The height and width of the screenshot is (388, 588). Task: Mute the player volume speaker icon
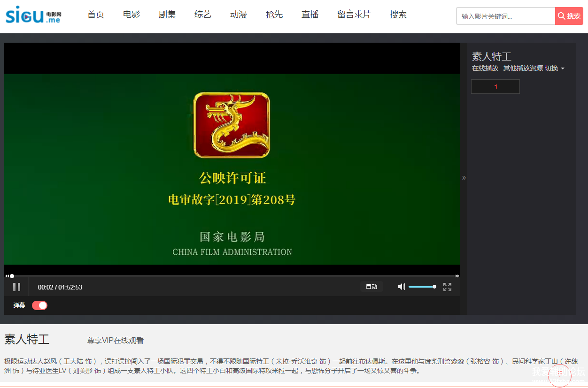tap(402, 287)
